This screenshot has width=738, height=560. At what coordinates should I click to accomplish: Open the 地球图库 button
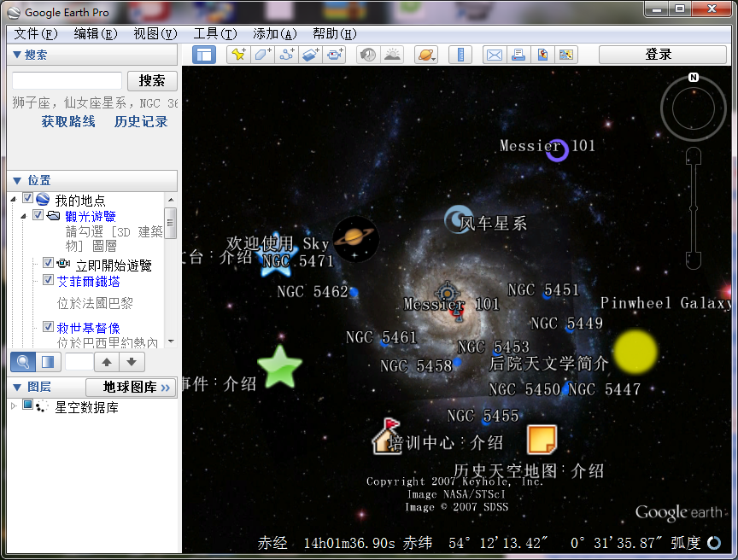tap(131, 387)
